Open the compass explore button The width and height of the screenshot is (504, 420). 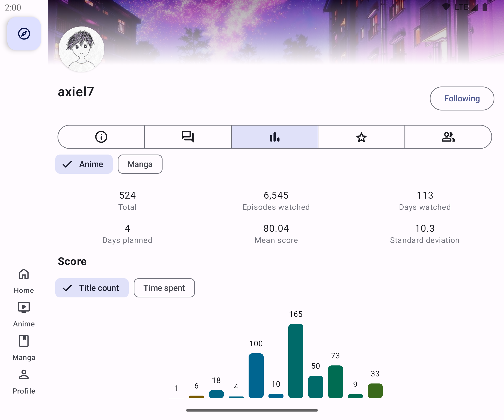pyautogui.click(x=24, y=34)
